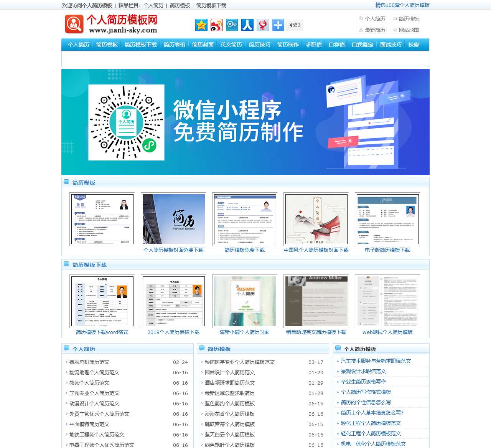Viewport: 491px width, 448px height.
Task: Click the red bookmark sharing icon
Action: pyautogui.click(x=262, y=25)
